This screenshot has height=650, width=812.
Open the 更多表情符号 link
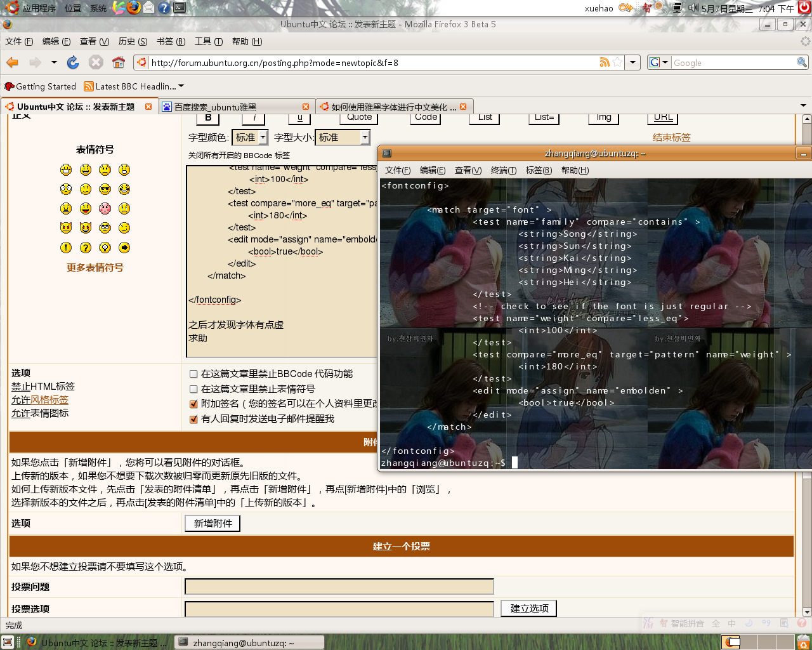(x=95, y=268)
